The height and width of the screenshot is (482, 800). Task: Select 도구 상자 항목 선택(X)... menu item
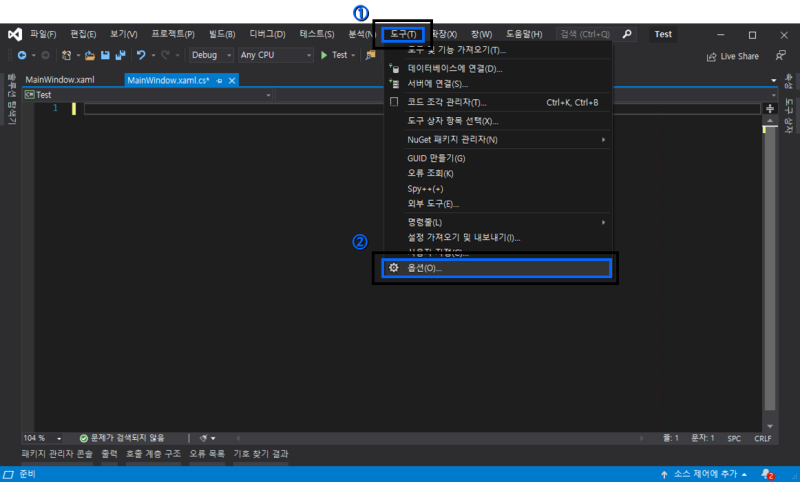click(497, 121)
